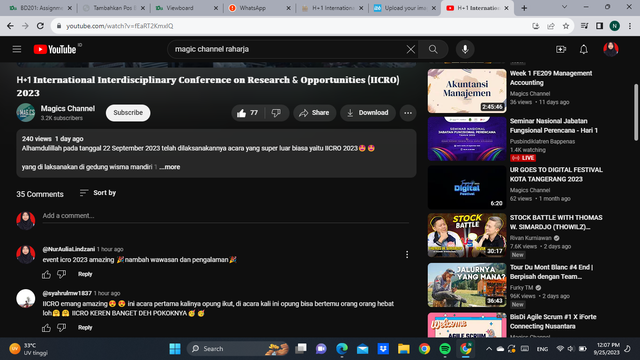Go back in browser history

pyautogui.click(x=10, y=26)
